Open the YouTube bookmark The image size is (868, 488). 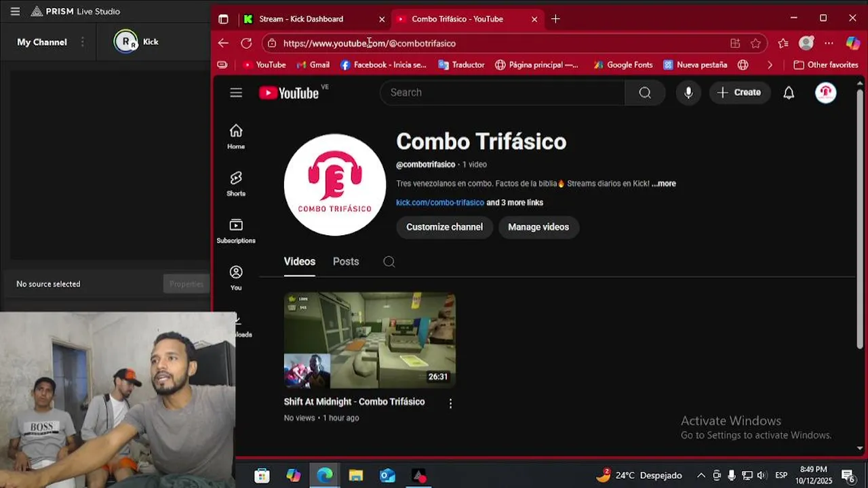(x=264, y=65)
